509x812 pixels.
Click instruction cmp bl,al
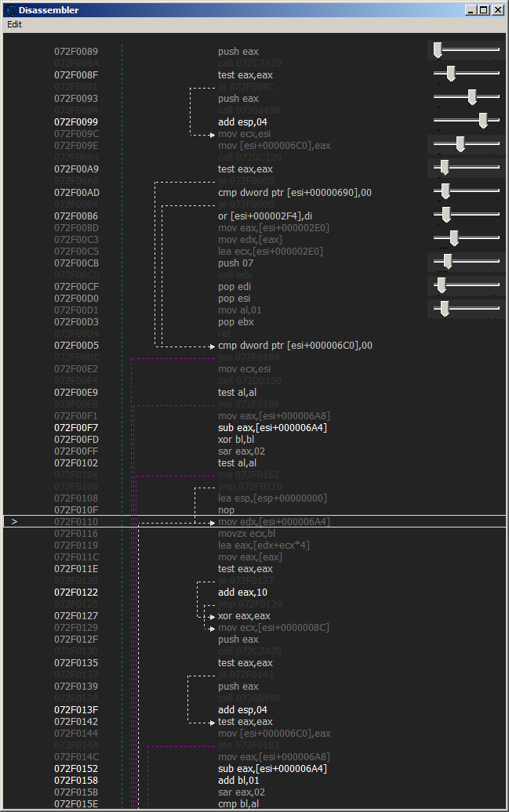[x=238, y=803]
